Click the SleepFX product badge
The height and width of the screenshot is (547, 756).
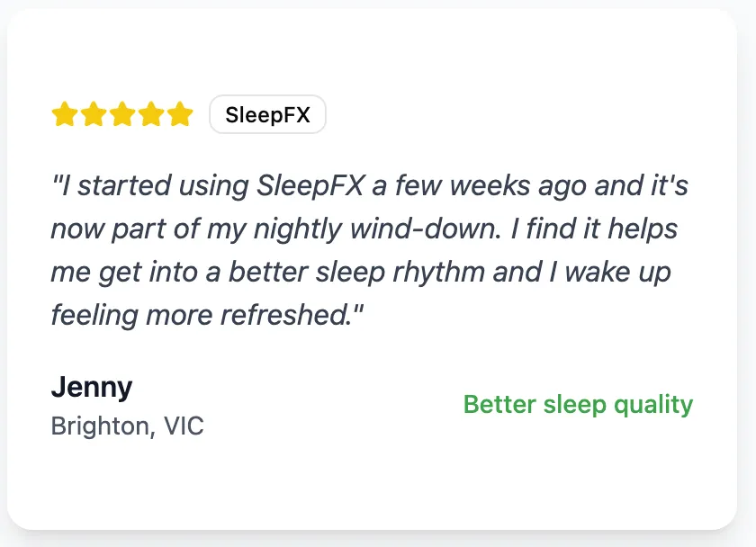pos(267,115)
